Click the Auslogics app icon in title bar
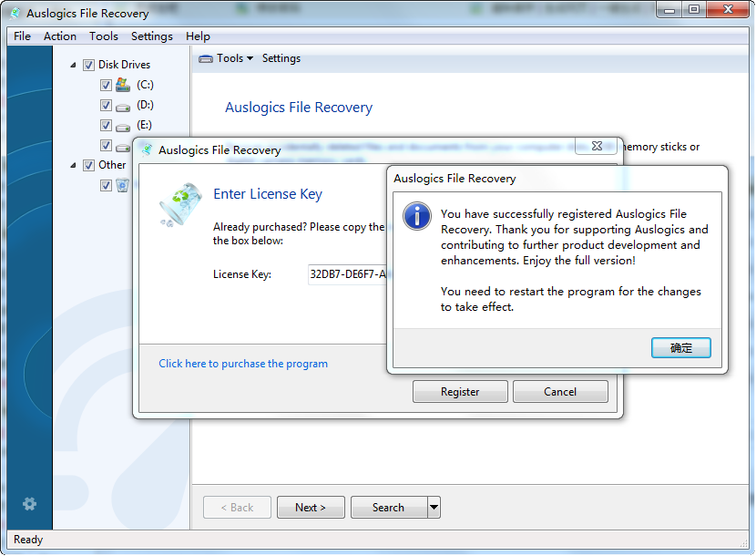 coord(15,13)
